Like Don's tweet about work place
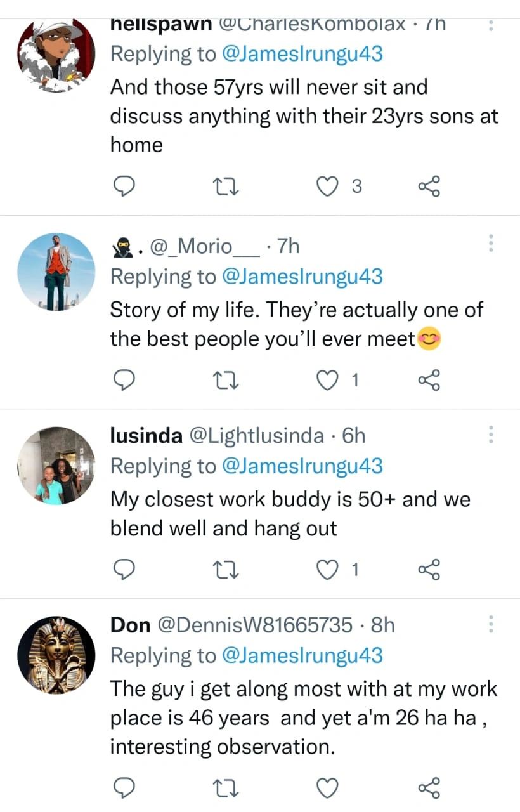 (327, 788)
